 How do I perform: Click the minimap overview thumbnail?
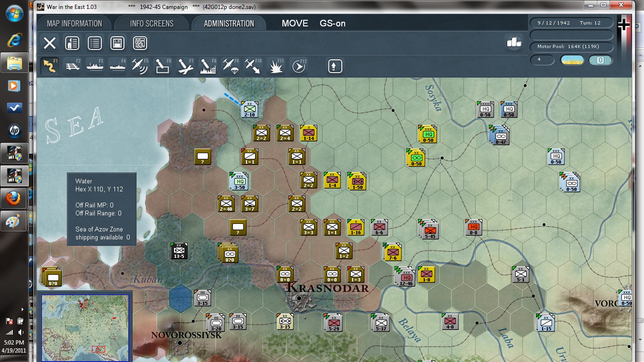(x=85, y=328)
